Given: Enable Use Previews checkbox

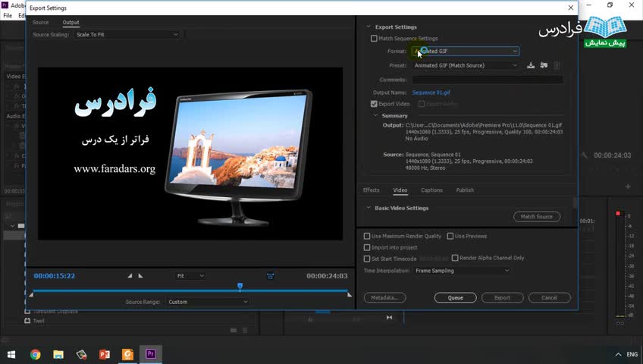Looking at the screenshot, I should click(x=450, y=236).
